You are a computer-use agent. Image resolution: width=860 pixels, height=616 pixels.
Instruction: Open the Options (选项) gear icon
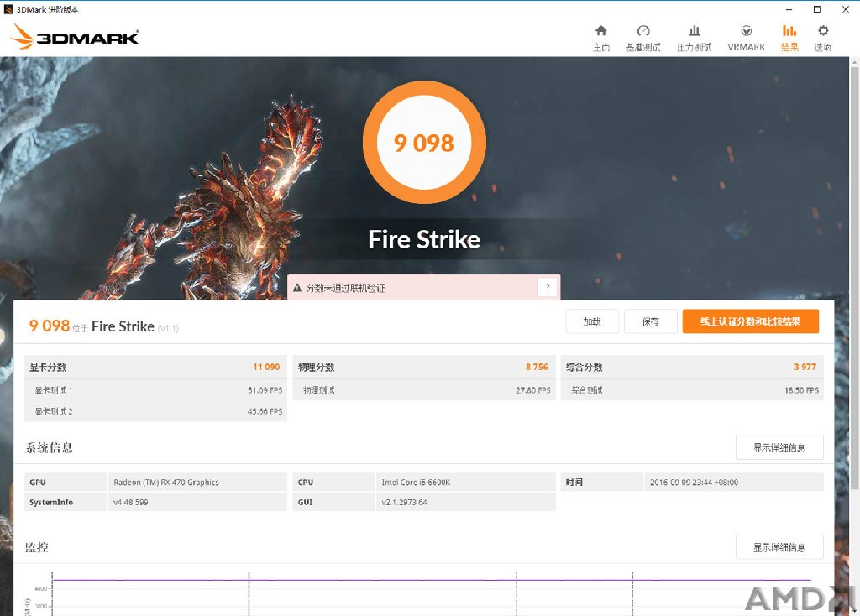pyautogui.click(x=823, y=31)
